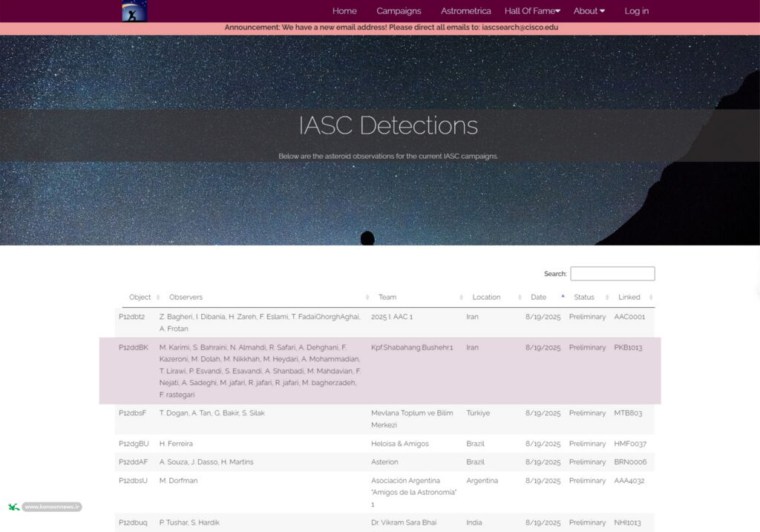Viewport: 760px width, 532px height.
Task: Toggle sort icon next to Location header
Action: click(x=520, y=298)
